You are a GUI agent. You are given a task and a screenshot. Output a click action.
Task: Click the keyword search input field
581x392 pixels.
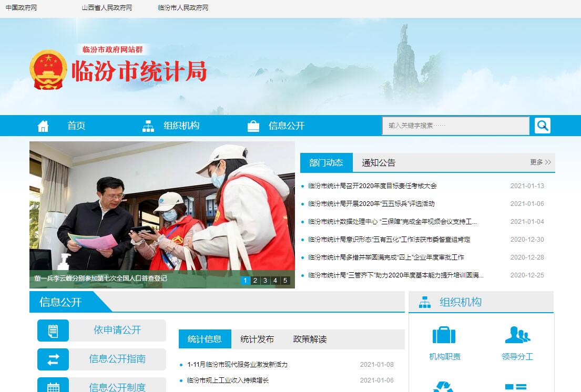[455, 126]
